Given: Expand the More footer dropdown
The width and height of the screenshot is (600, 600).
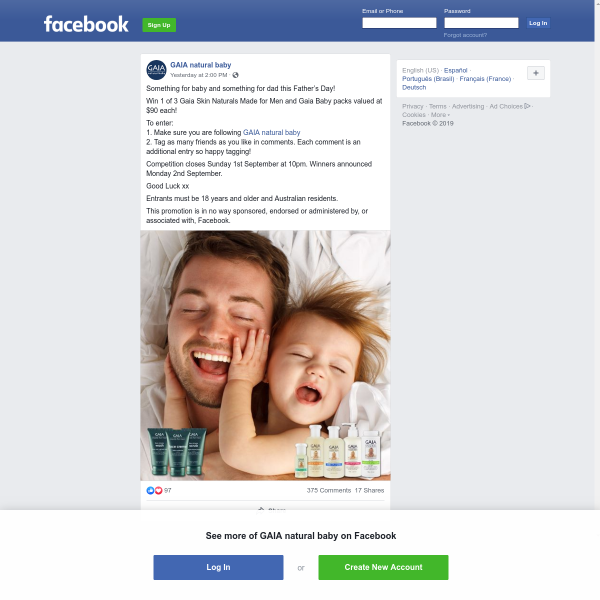Looking at the screenshot, I should pos(440,115).
